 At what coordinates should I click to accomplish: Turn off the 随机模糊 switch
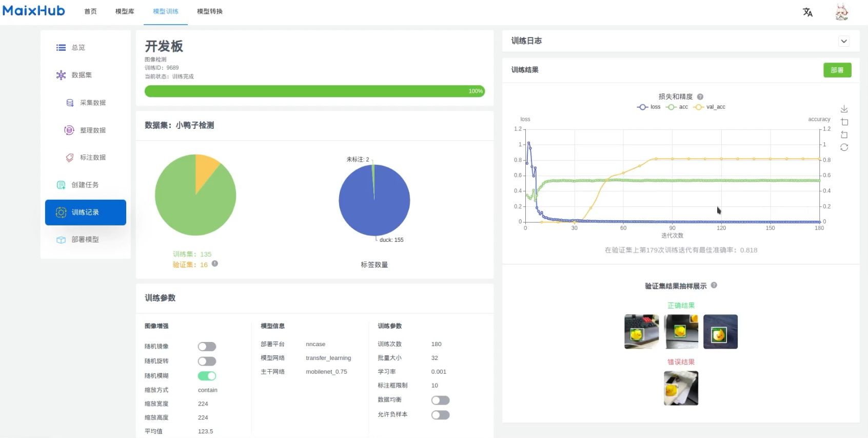coord(207,376)
